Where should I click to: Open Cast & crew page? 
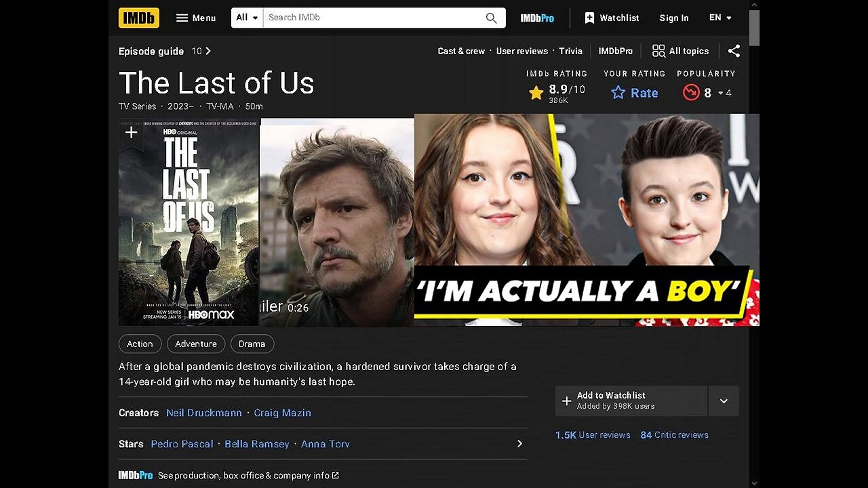point(461,52)
